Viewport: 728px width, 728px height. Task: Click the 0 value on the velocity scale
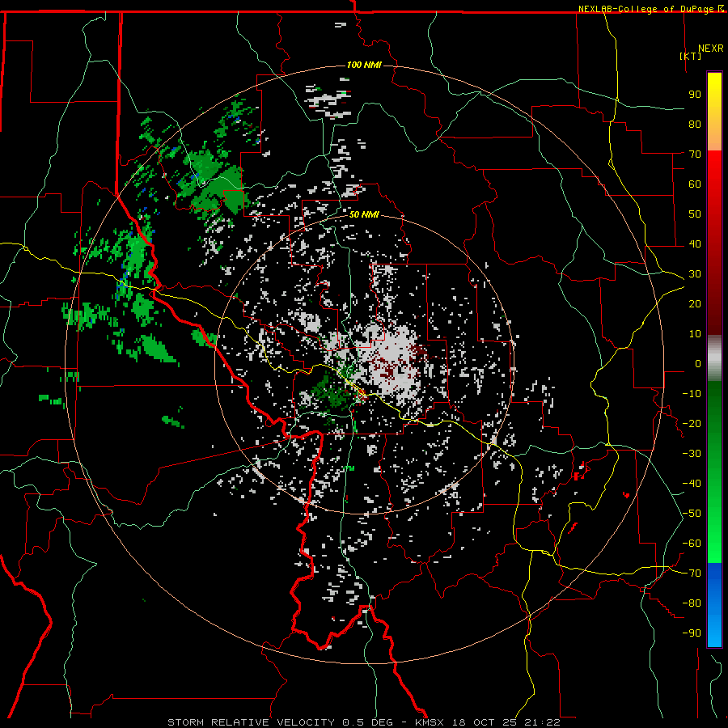pyautogui.click(x=698, y=364)
